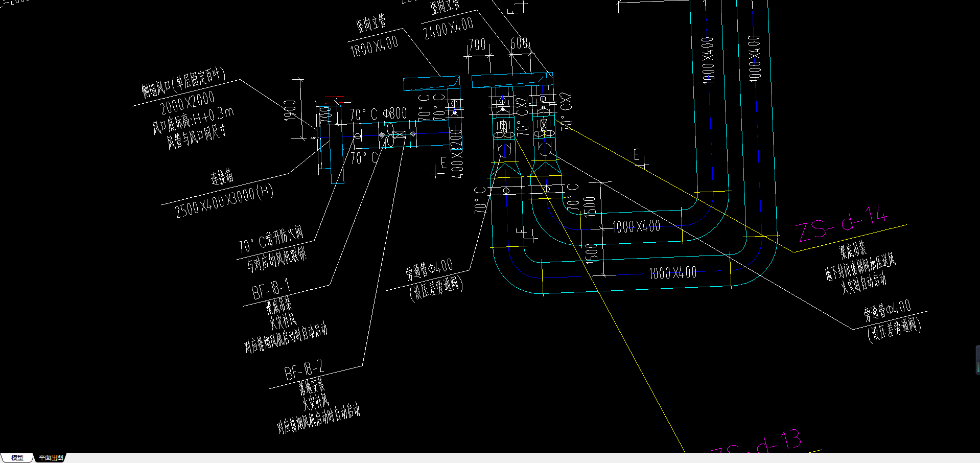Viewport: 980px width, 463px height.
Task: Click the 600 dimension value
Action: [520, 43]
